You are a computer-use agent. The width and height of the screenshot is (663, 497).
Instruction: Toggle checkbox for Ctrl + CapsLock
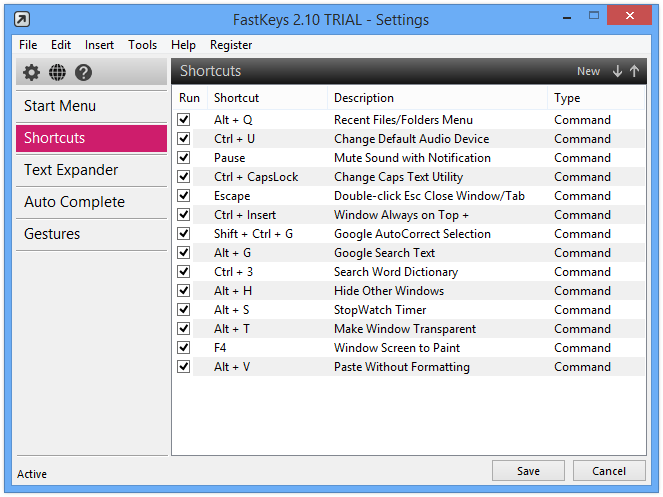tap(184, 177)
